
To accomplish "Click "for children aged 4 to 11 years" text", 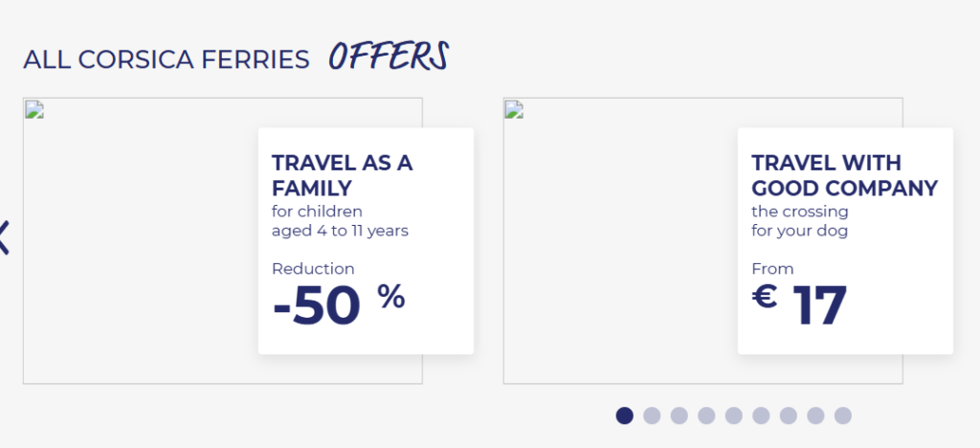I will [341, 221].
